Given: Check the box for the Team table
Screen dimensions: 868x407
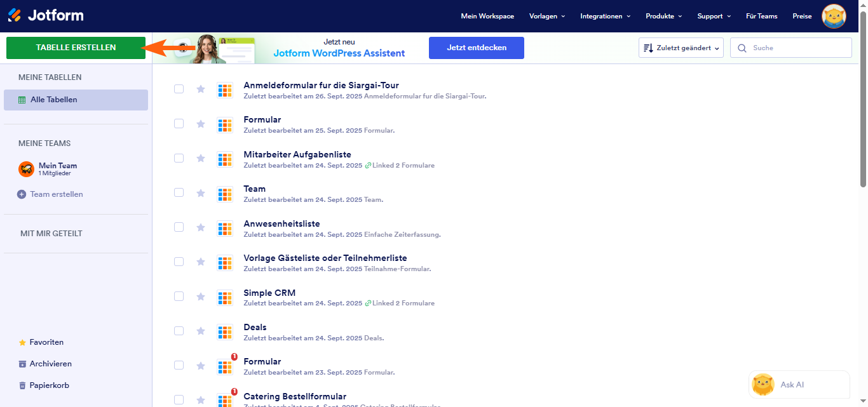Looking at the screenshot, I should (x=179, y=192).
